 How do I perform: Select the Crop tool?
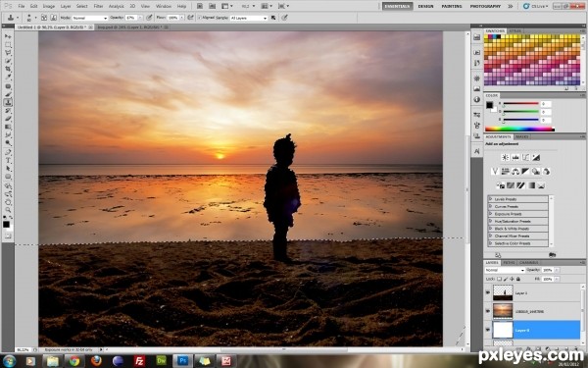(8, 69)
